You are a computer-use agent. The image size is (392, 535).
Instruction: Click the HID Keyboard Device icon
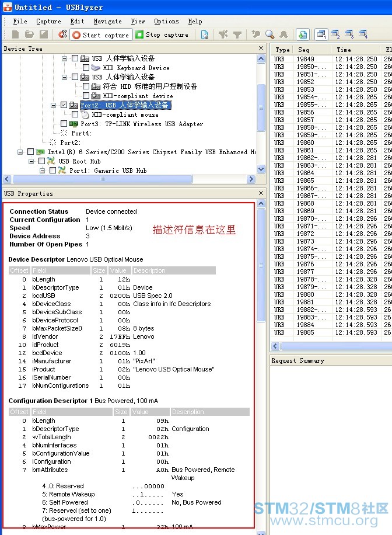point(96,68)
